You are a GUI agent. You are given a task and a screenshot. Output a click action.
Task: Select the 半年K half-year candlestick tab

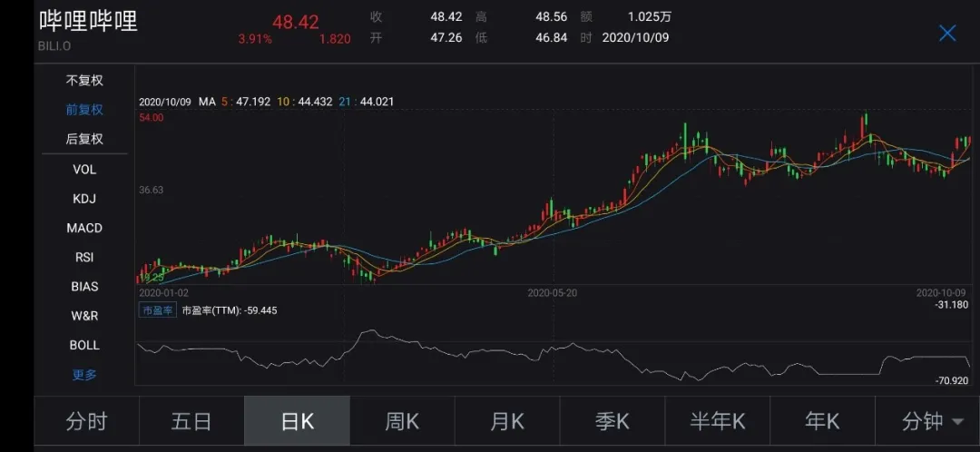click(x=718, y=421)
